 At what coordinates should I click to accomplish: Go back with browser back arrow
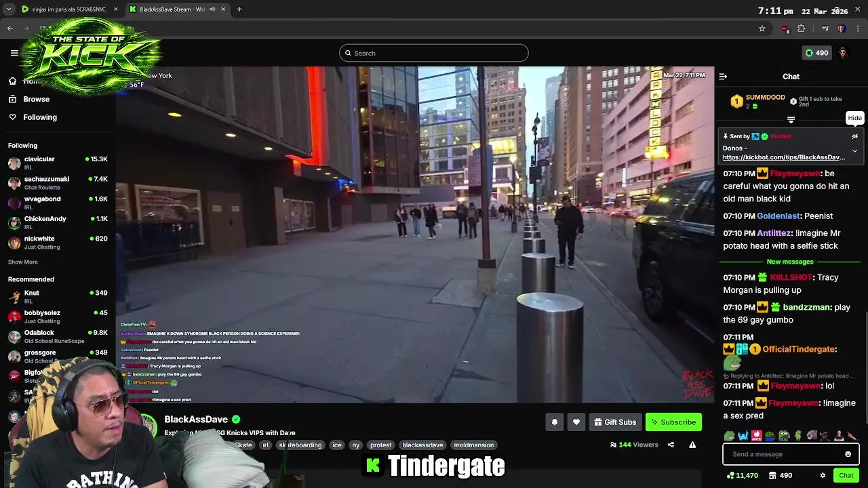[9, 28]
